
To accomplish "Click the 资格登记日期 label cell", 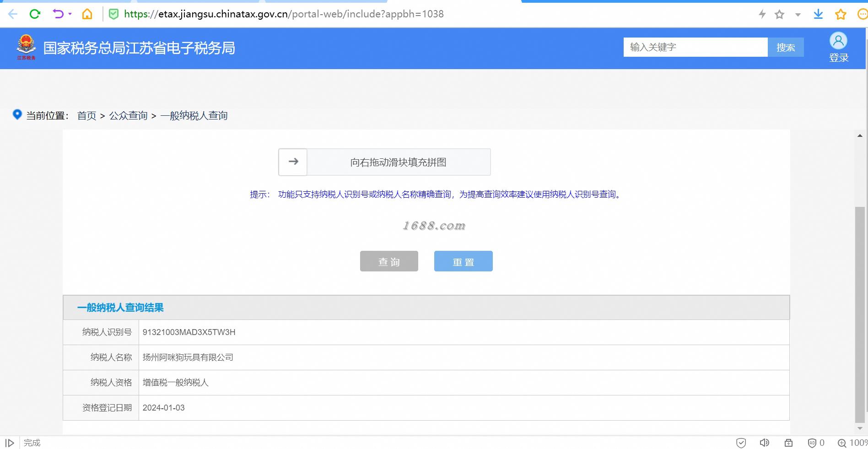I will coord(101,408).
